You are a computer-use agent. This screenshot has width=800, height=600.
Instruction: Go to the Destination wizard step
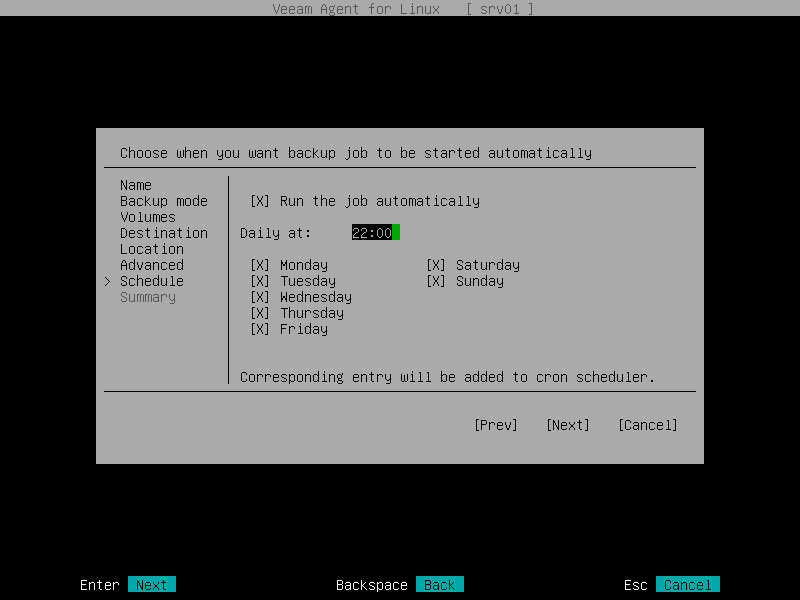[x=164, y=233]
